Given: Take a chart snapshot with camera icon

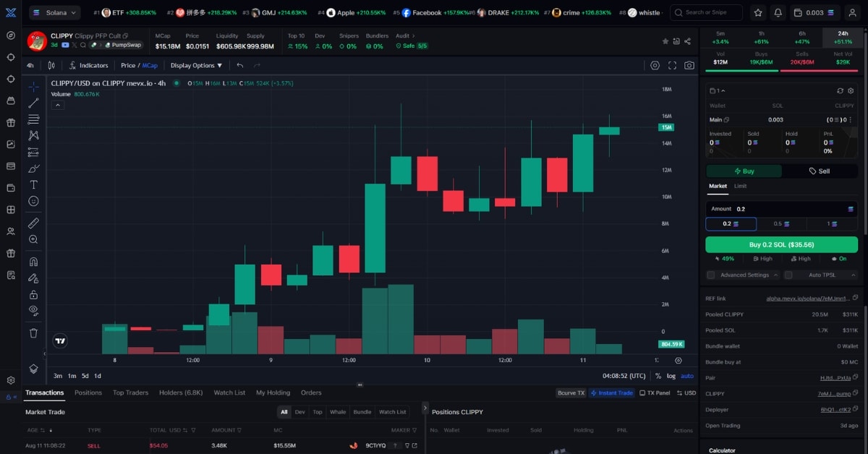Looking at the screenshot, I should [x=689, y=65].
